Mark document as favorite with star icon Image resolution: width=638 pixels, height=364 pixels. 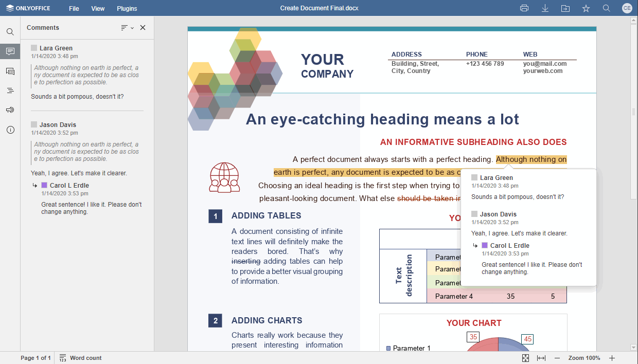tap(586, 8)
